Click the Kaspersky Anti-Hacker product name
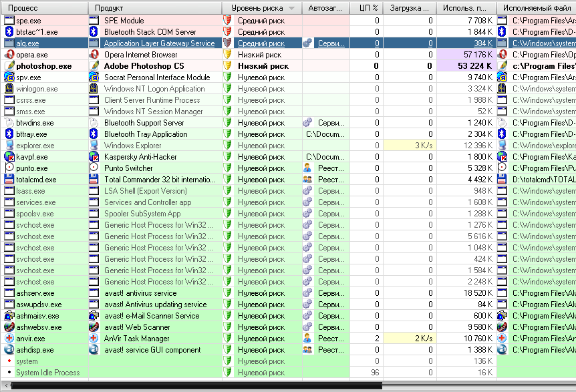The height and width of the screenshot is (392, 576). tap(140, 157)
